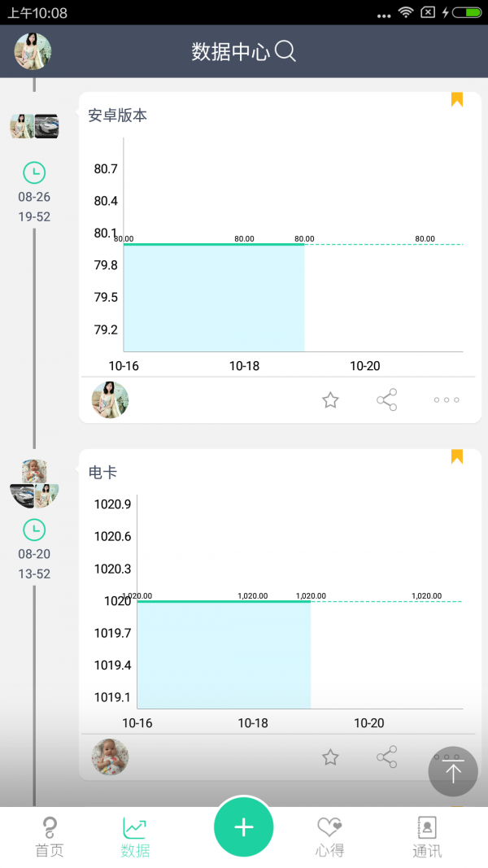
Task: Go to the 通讯 contacts tab
Action: click(427, 838)
